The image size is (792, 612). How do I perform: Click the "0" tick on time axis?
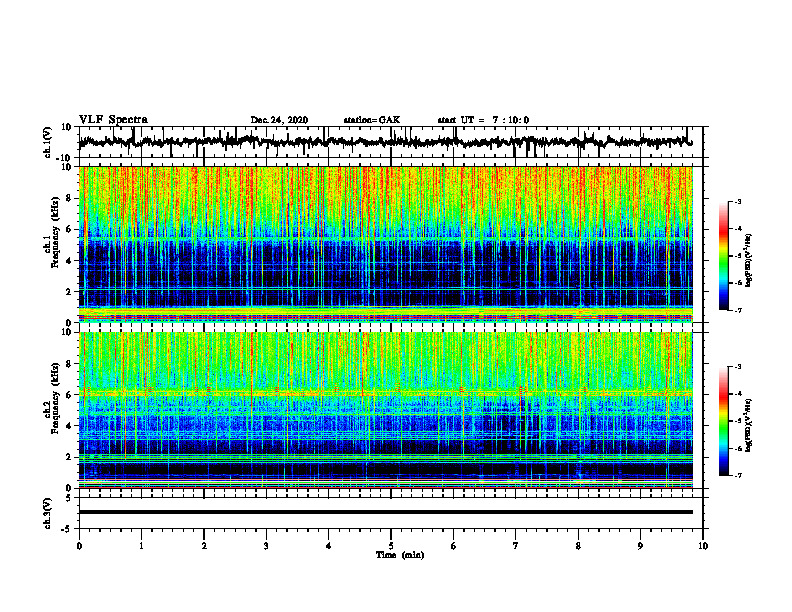(x=79, y=546)
